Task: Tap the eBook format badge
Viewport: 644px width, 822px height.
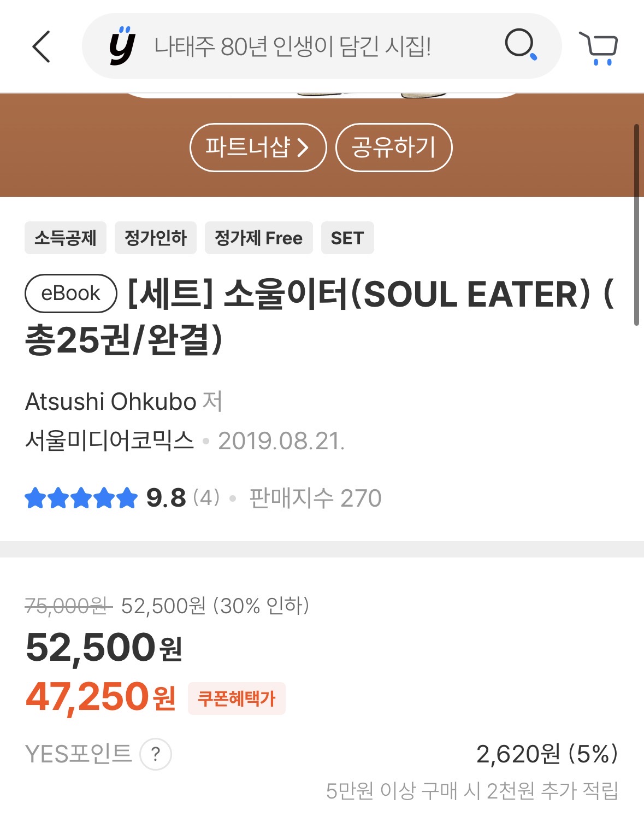Action: tap(71, 293)
